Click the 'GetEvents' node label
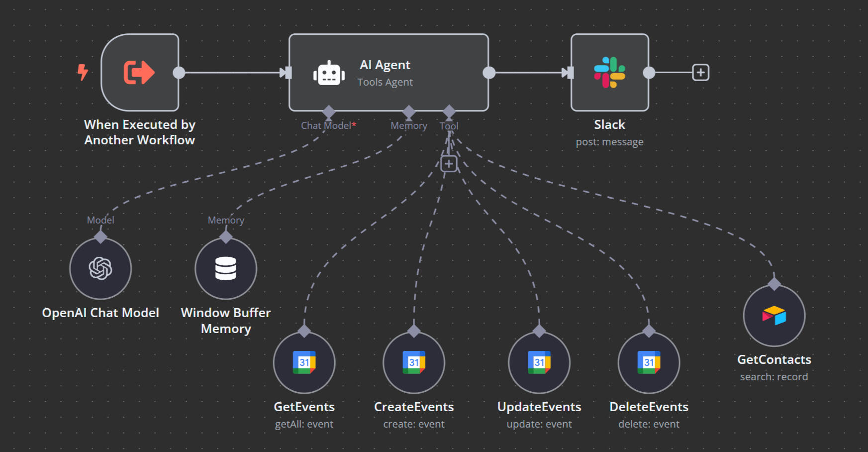 (304, 407)
